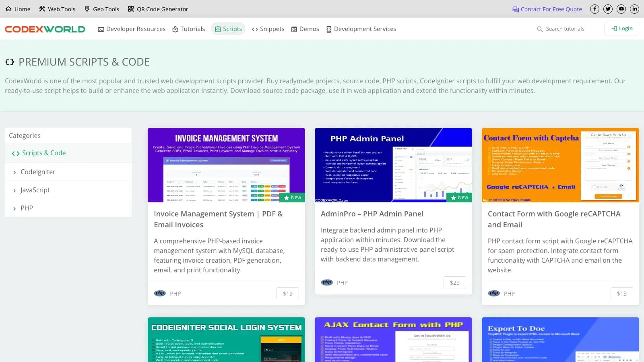Click the Geo Tools pin icon
644x362 pixels.
pyautogui.click(x=87, y=9)
